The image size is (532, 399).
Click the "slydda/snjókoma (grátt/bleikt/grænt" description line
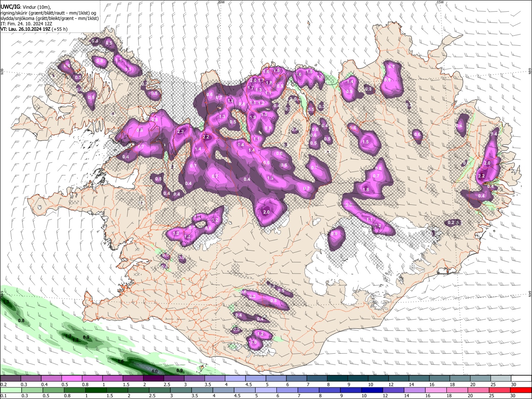click(x=49, y=18)
